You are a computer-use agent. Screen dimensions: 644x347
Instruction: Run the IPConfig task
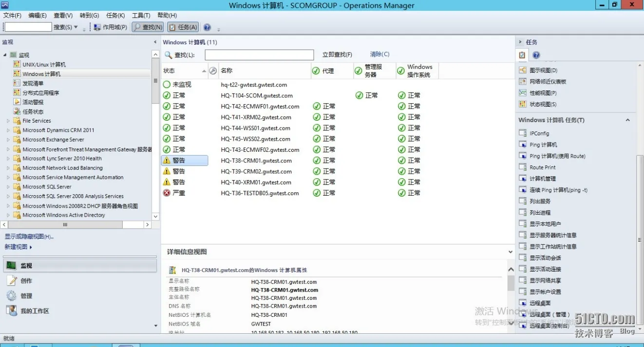coord(539,133)
